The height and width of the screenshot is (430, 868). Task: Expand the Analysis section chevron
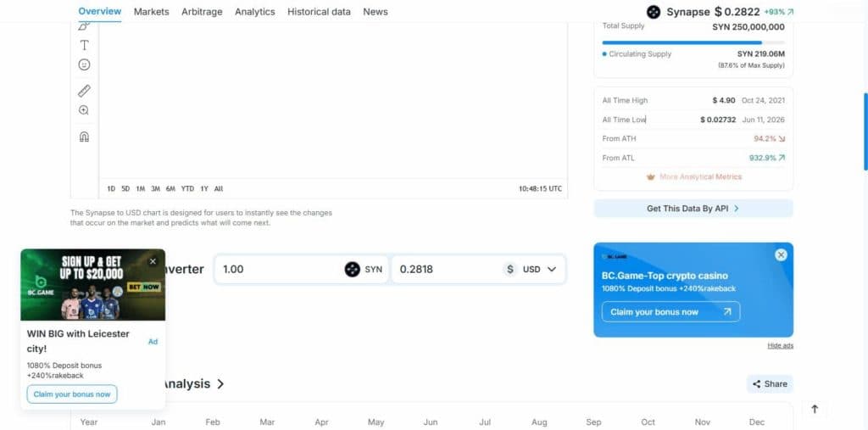pyautogui.click(x=220, y=384)
